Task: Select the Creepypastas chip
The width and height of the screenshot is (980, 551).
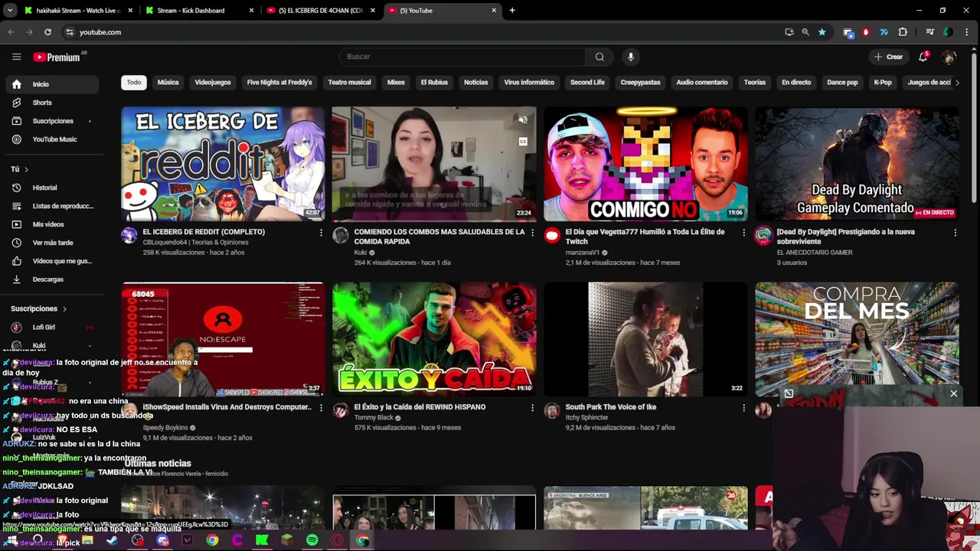Action: coord(640,83)
